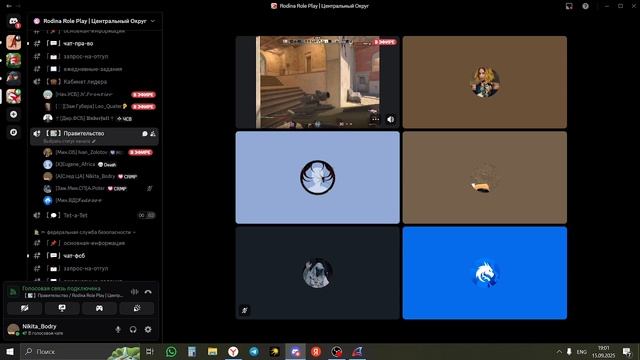This screenshot has width=640, height=360.
Task: Open pinned основная-информация channel under ФСБ
Action: (x=95, y=243)
